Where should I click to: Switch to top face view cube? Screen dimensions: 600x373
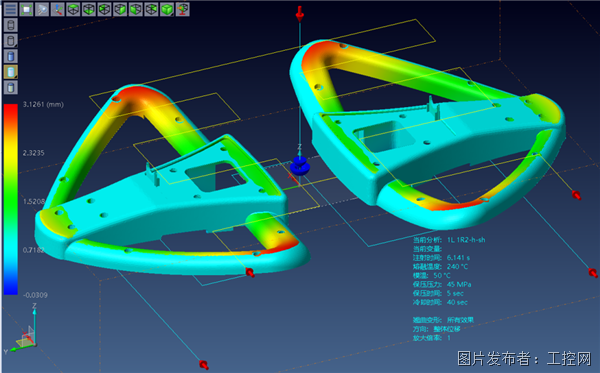tap(73, 9)
